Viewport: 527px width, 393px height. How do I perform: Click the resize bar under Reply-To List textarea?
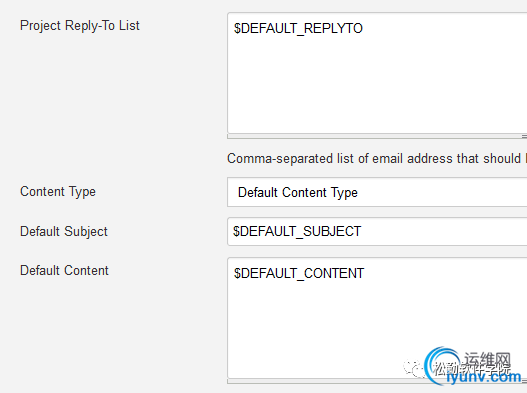pos(377,136)
